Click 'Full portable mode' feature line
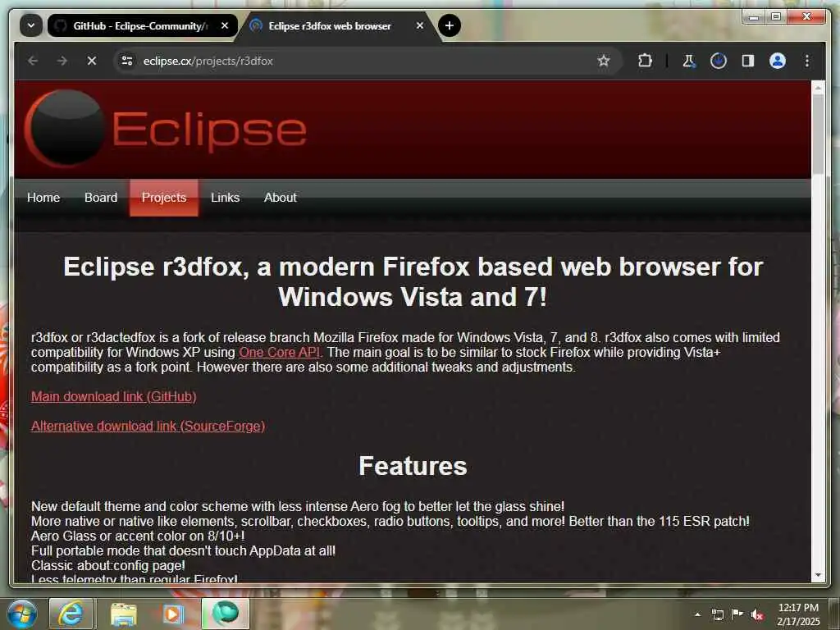 coord(183,550)
